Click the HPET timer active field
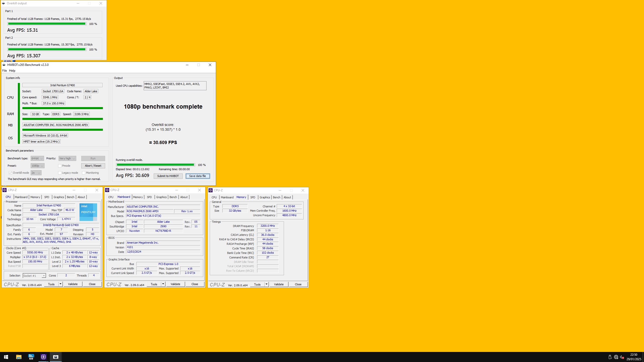Viewport: 644px width, 362px height. click(x=42, y=142)
